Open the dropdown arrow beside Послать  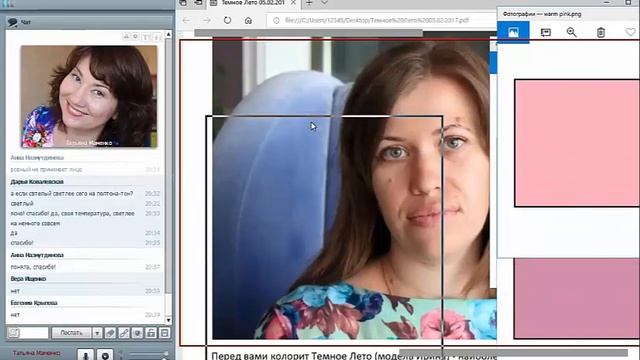tap(97, 333)
